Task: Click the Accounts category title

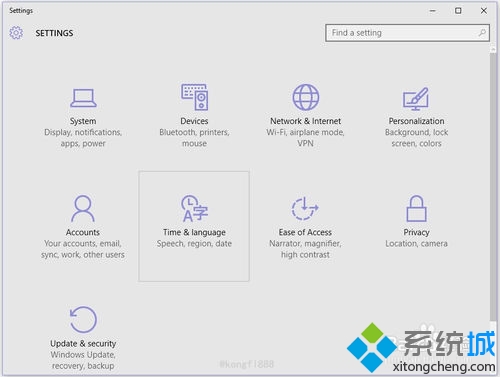Action: tap(83, 232)
